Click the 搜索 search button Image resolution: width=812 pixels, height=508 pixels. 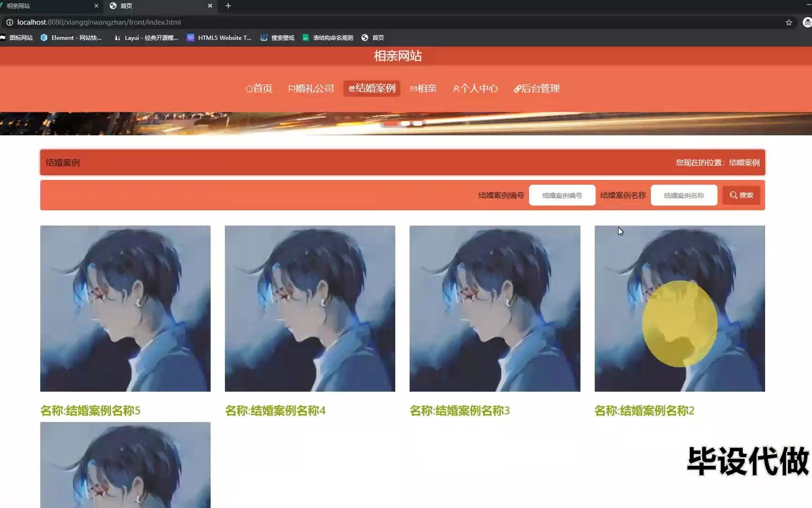(741, 195)
